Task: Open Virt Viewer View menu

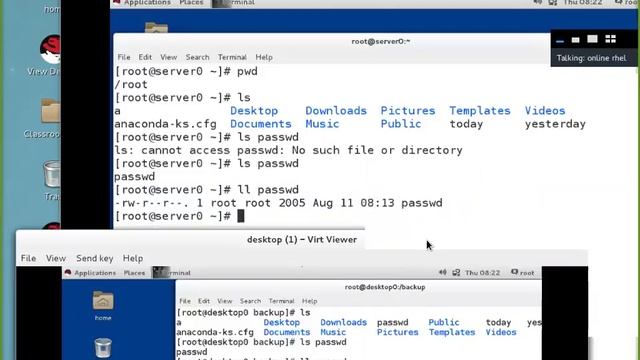Action: click(x=56, y=258)
